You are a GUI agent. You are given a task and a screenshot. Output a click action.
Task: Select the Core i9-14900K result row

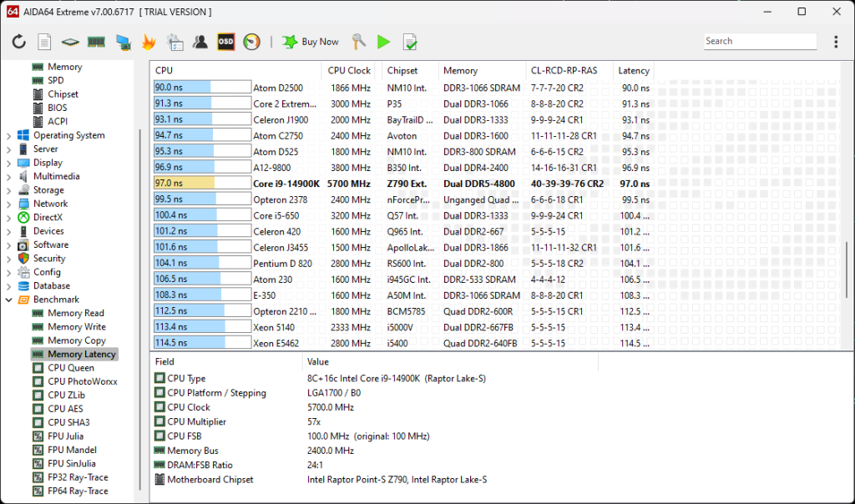point(402,184)
